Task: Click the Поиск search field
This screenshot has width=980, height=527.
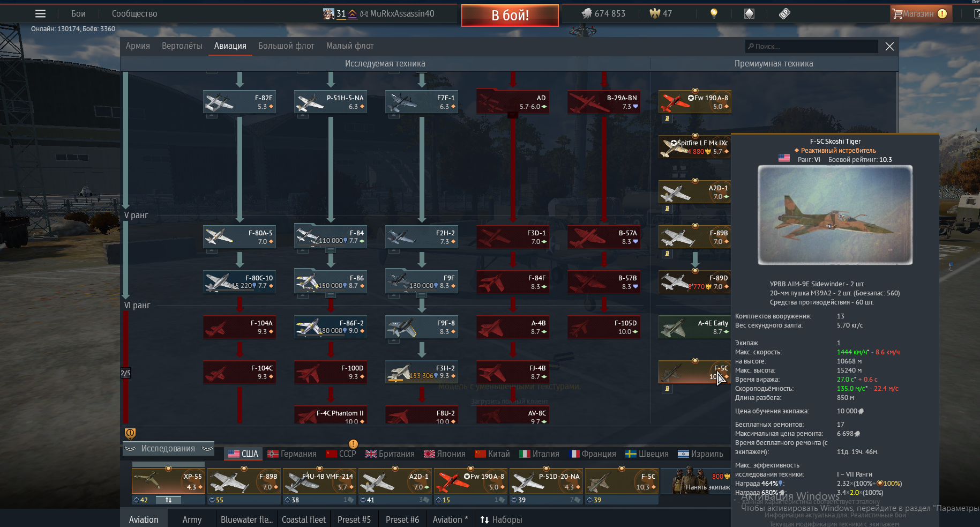Action: tap(811, 46)
